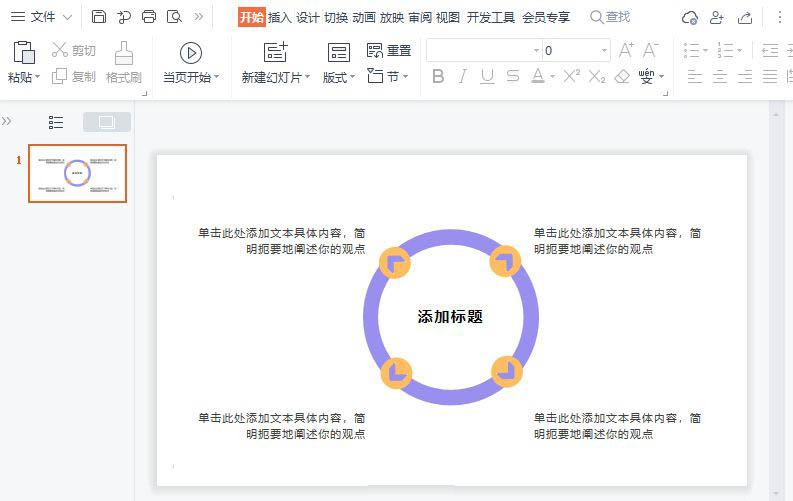Click the print icon

(149, 17)
